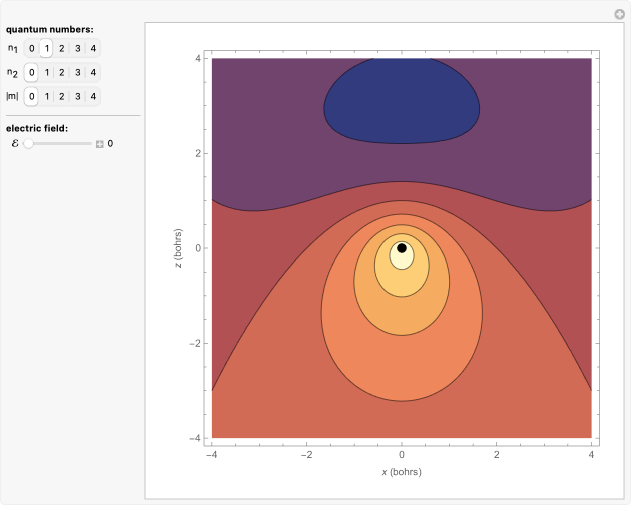Set |m| quantum number to 2

(62, 97)
